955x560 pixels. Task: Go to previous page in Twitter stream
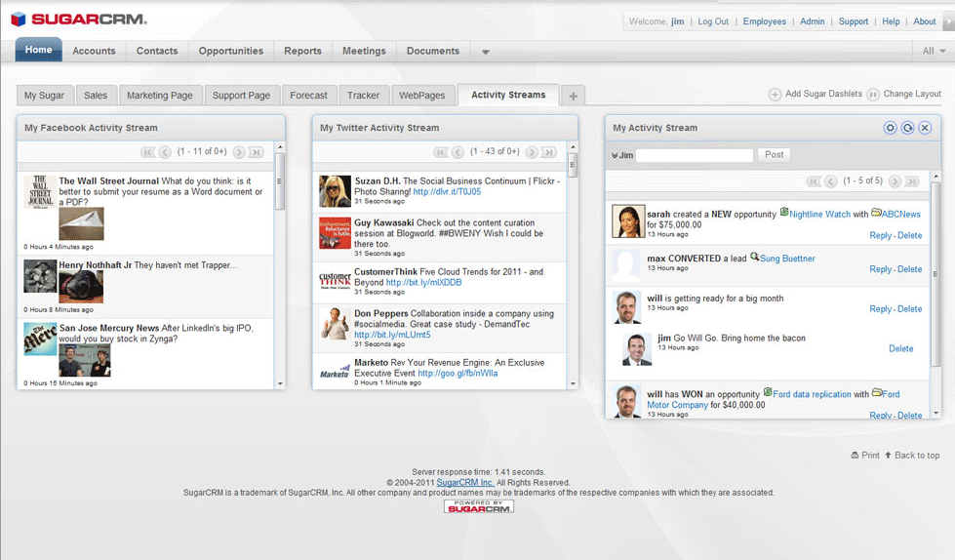click(458, 152)
